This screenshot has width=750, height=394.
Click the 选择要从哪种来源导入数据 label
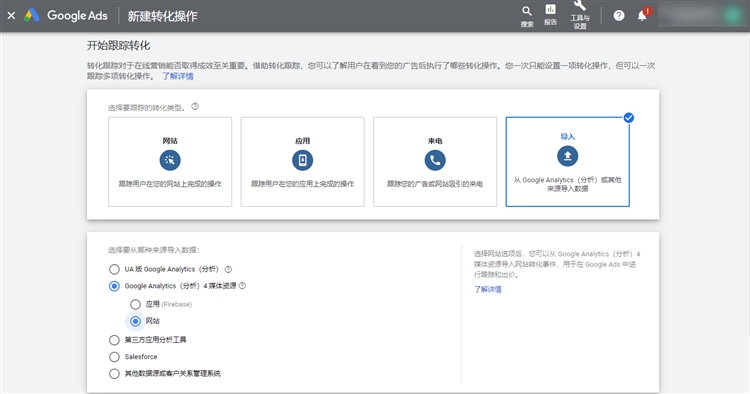[x=154, y=250]
